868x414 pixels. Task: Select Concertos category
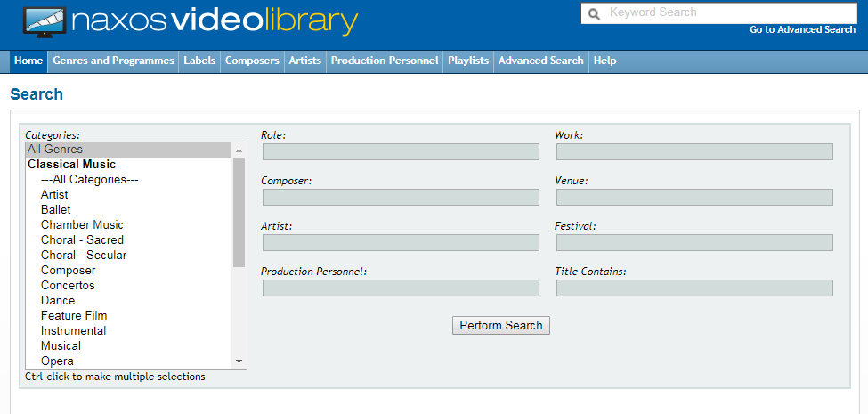tap(128, 286)
